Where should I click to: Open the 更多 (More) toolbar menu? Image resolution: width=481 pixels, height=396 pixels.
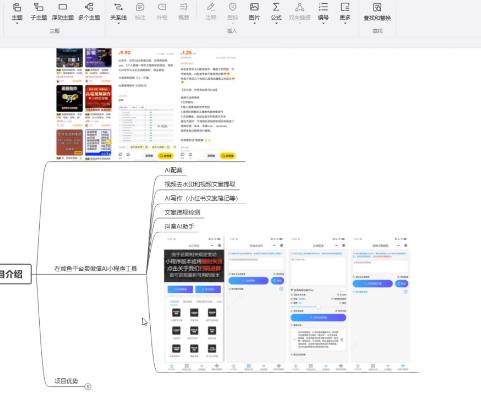(345, 7)
